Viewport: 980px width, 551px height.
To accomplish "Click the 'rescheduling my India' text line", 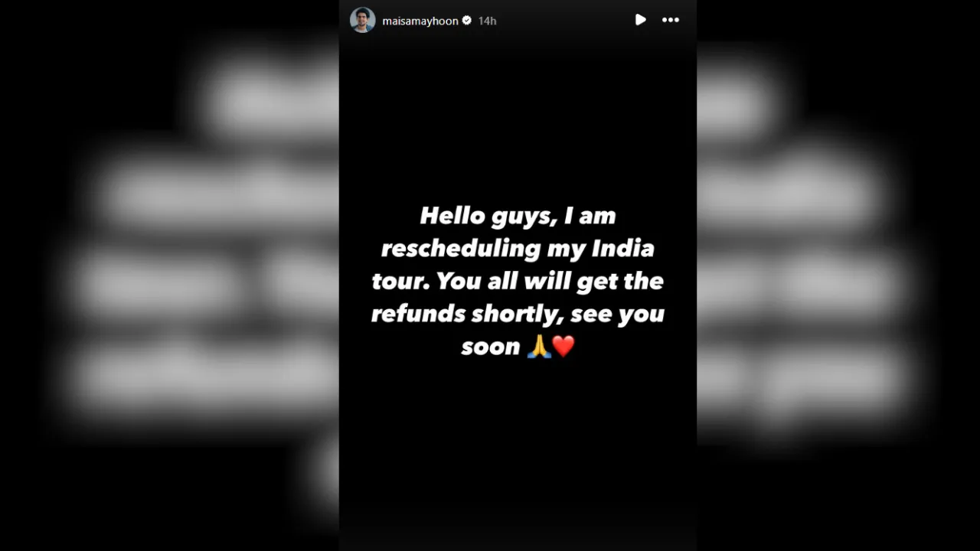I will (x=518, y=249).
